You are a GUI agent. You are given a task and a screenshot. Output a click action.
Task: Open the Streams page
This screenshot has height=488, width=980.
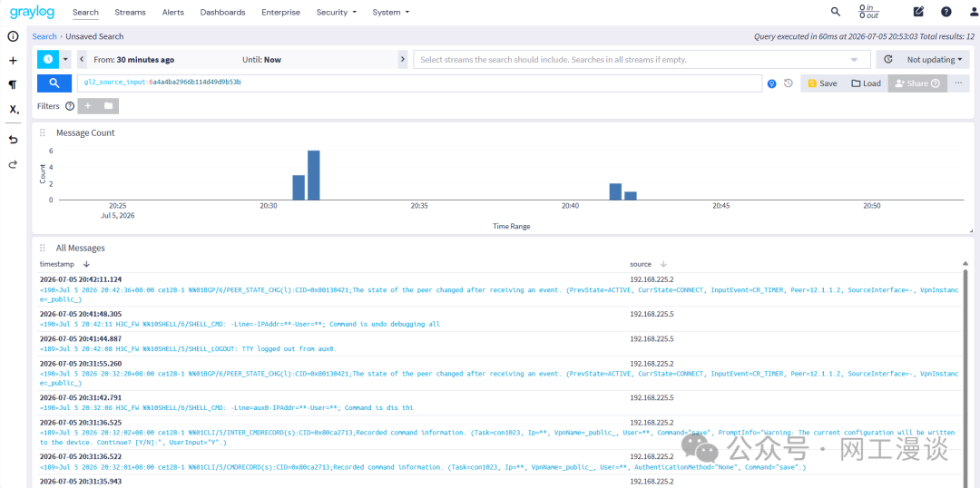coord(131,12)
